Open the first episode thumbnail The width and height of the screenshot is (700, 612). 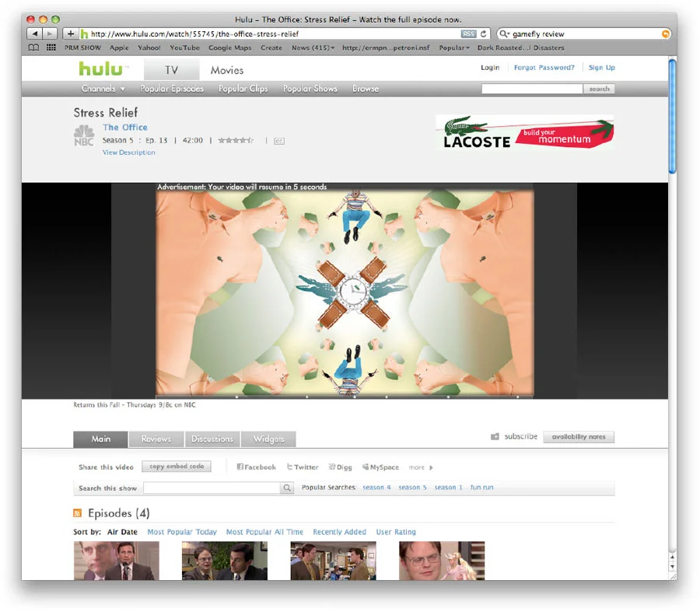(x=117, y=561)
